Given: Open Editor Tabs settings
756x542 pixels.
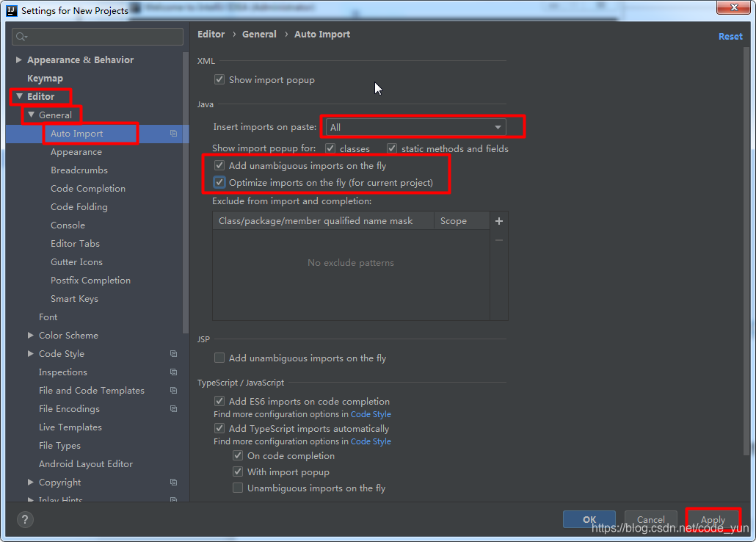Looking at the screenshot, I should 75,244.
